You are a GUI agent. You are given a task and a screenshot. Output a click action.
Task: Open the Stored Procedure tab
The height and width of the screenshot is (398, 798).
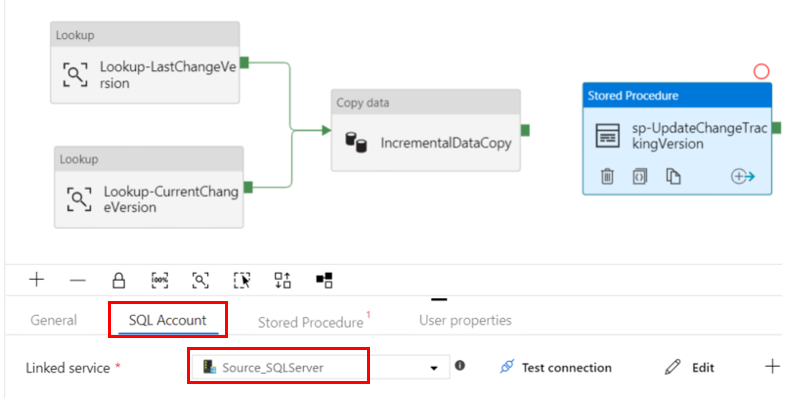[x=310, y=322]
